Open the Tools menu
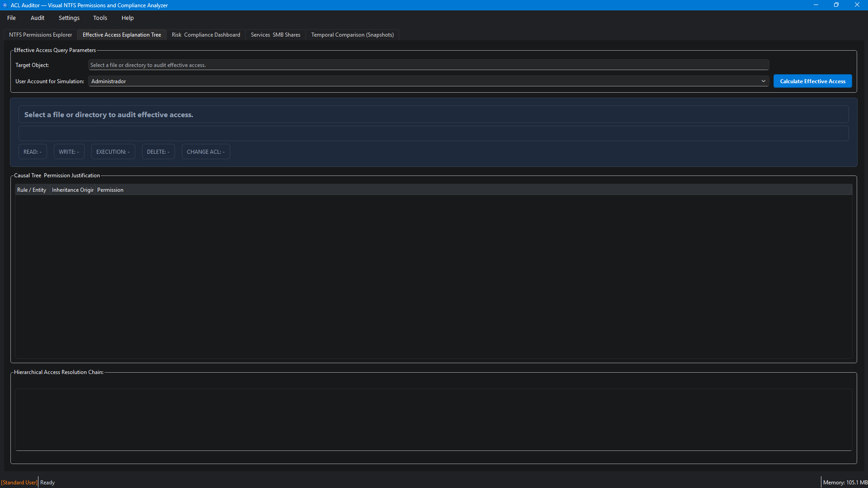The image size is (868, 488). point(100,18)
